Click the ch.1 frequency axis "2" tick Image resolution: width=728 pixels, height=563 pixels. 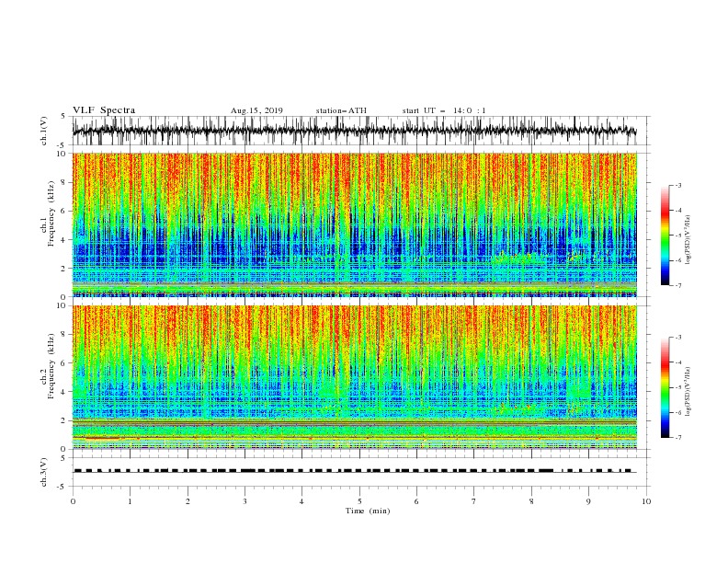(x=63, y=269)
